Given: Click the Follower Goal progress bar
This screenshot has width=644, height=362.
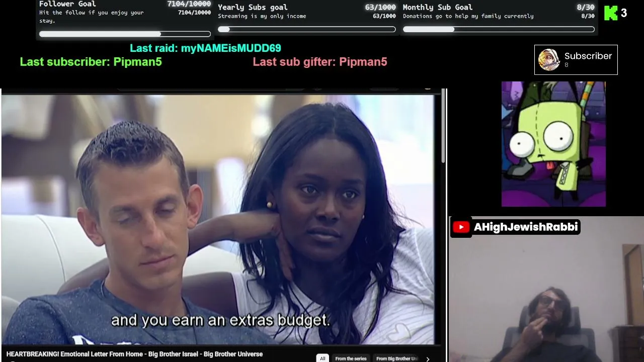Looking at the screenshot, I should point(125,34).
